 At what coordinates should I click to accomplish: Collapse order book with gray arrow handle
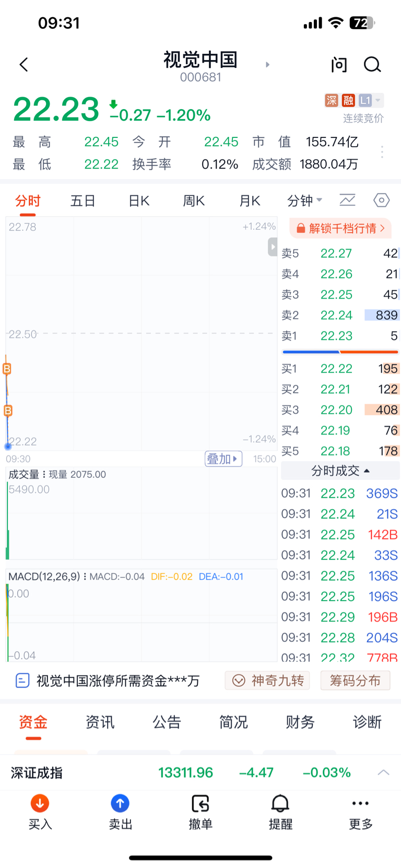click(273, 247)
